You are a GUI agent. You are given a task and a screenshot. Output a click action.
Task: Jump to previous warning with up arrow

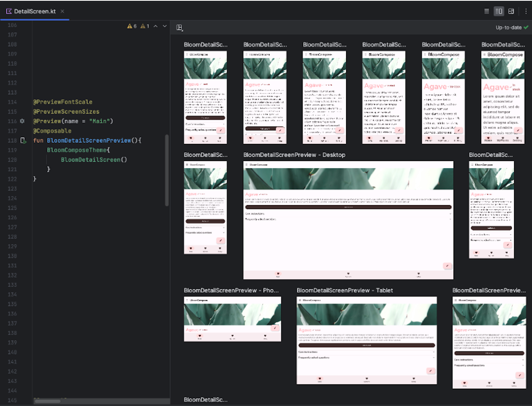click(155, 26)
